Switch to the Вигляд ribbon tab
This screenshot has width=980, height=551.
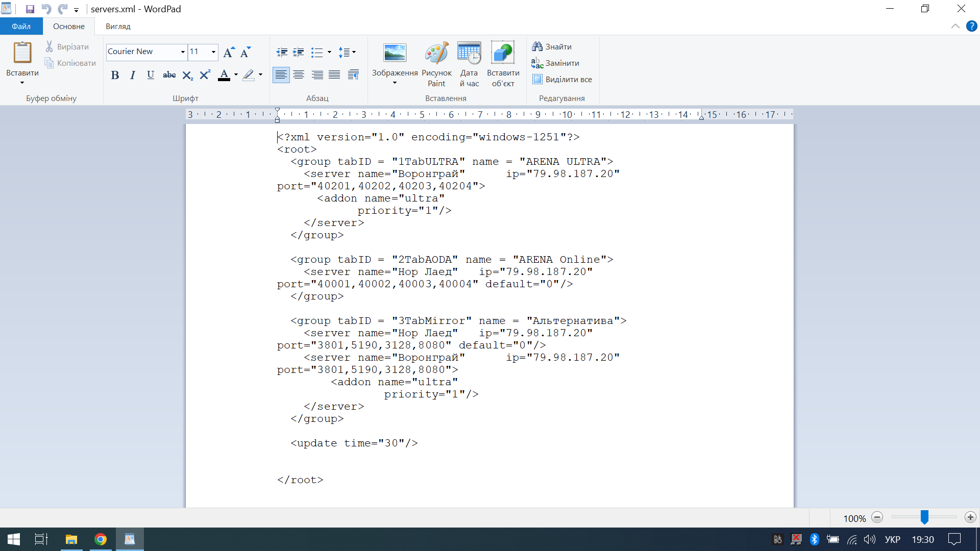[118, 27]
